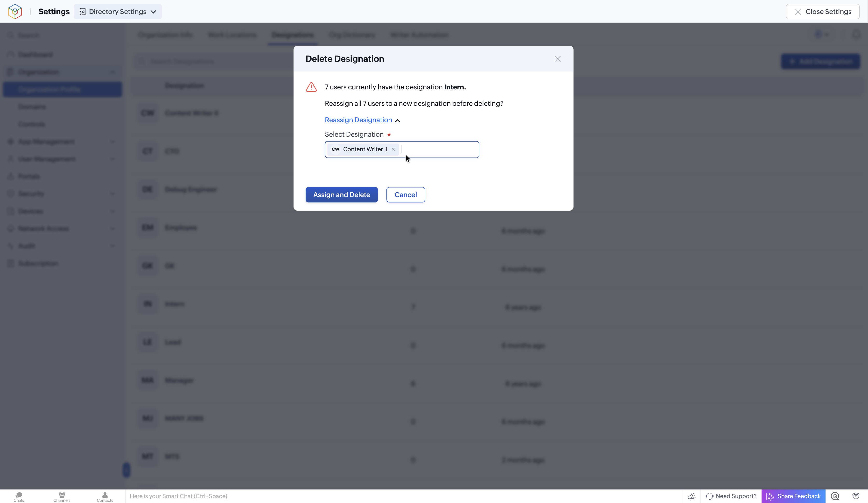Switch to the Org Dictionary tab

[352, 35]
